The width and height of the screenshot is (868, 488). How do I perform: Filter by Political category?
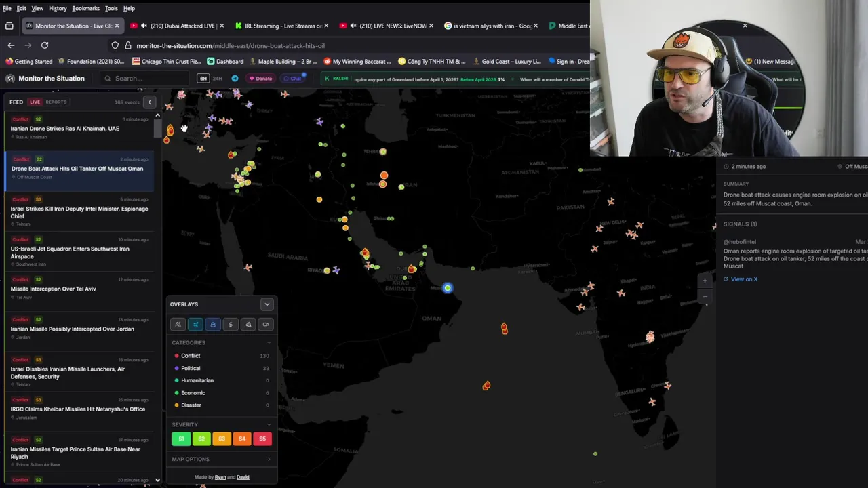point(221,368)
